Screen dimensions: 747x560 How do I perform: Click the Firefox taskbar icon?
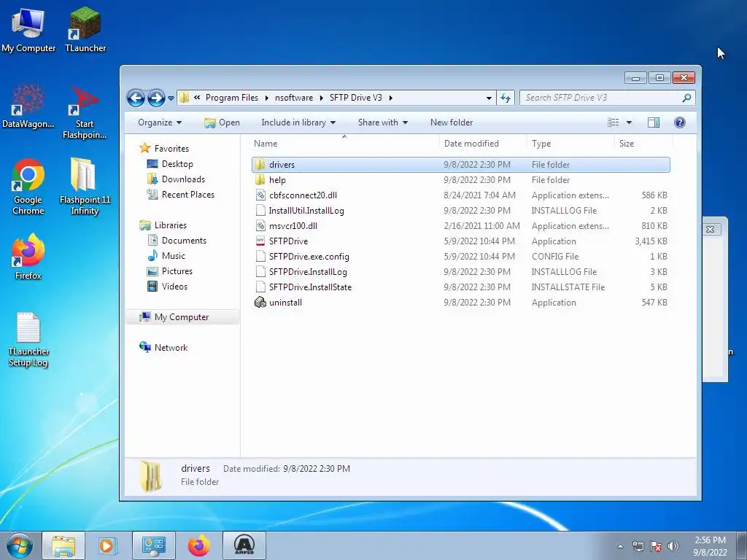click(x=198, y=545)
